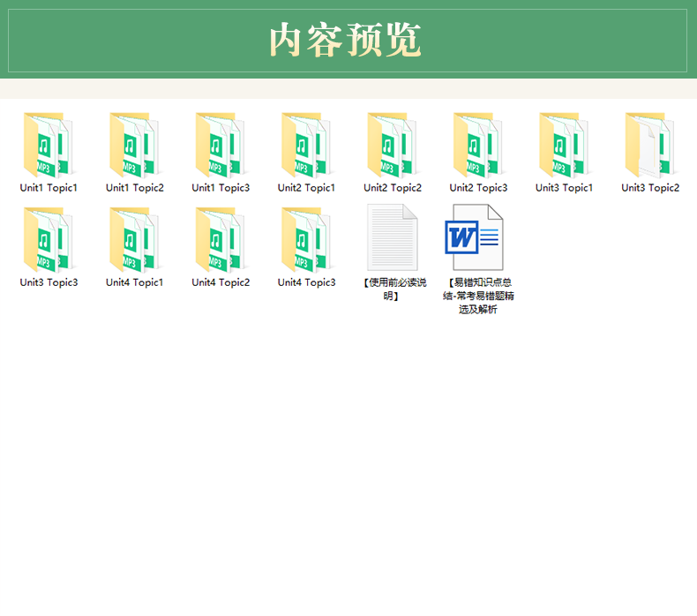Open the Unit1 Topic3 folder icon
Screen dimensions: 697x616
pyautogui.click(x=220, y=145)
